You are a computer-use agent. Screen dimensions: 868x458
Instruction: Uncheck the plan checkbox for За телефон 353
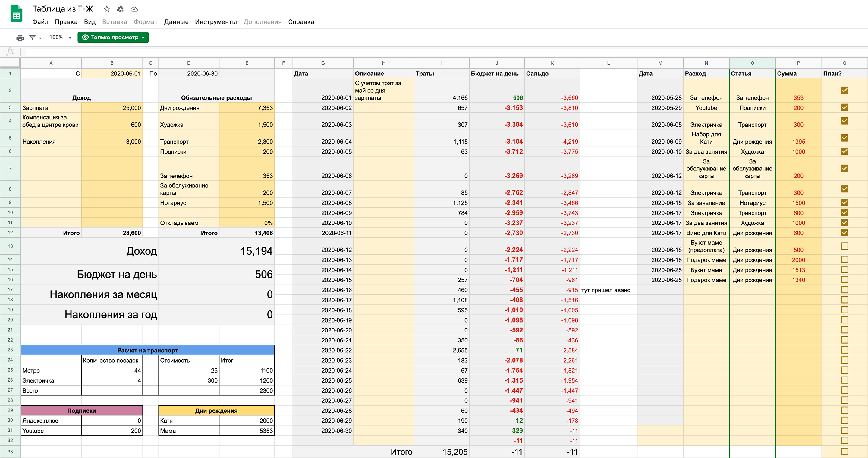(844, 90)
